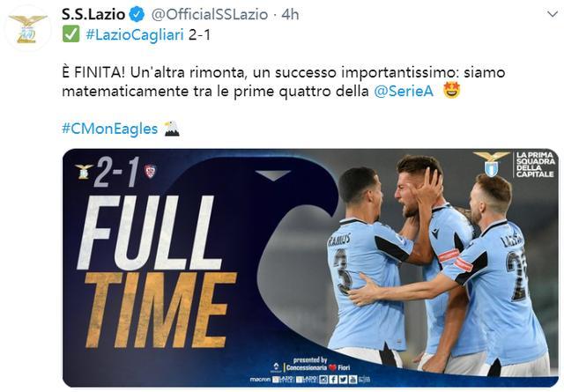Click the S.S.Lazio account name
The height and width of the screenshot is (392, 564).
(93, 14)
